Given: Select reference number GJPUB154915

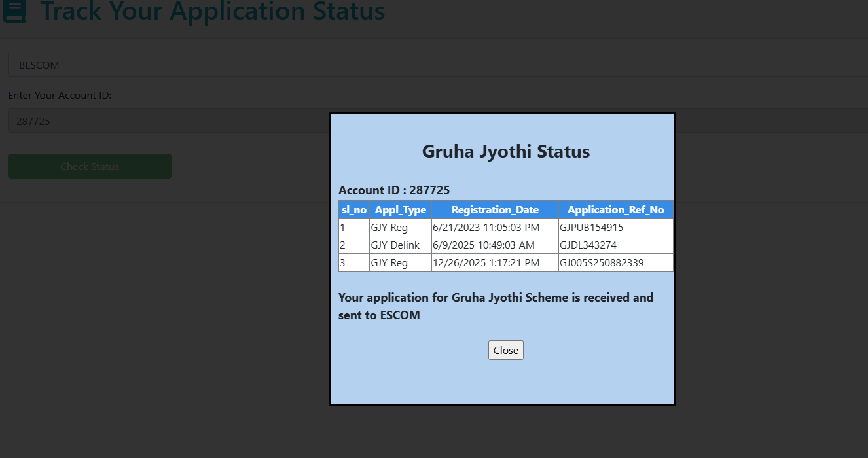Looking at the screenshot, I should pos(591,228).
